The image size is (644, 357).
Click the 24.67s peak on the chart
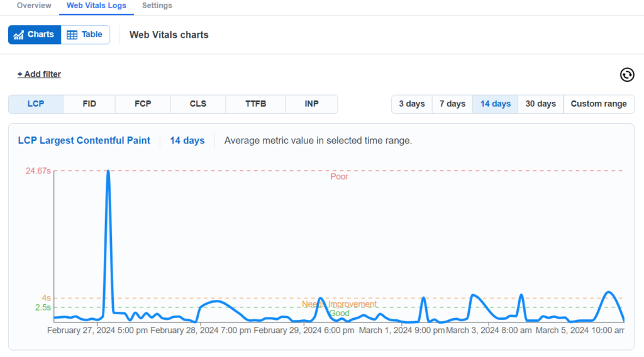tap(108, 171)
